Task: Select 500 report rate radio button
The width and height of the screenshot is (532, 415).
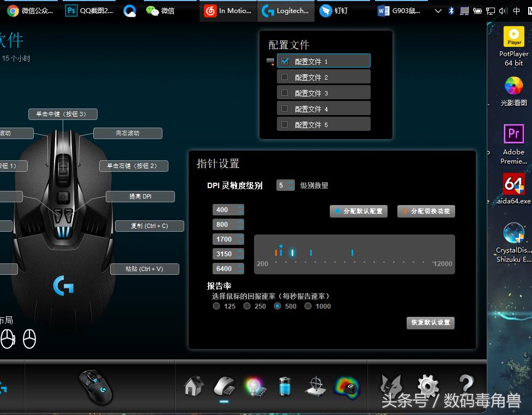Action: click(x=277, y=306)
